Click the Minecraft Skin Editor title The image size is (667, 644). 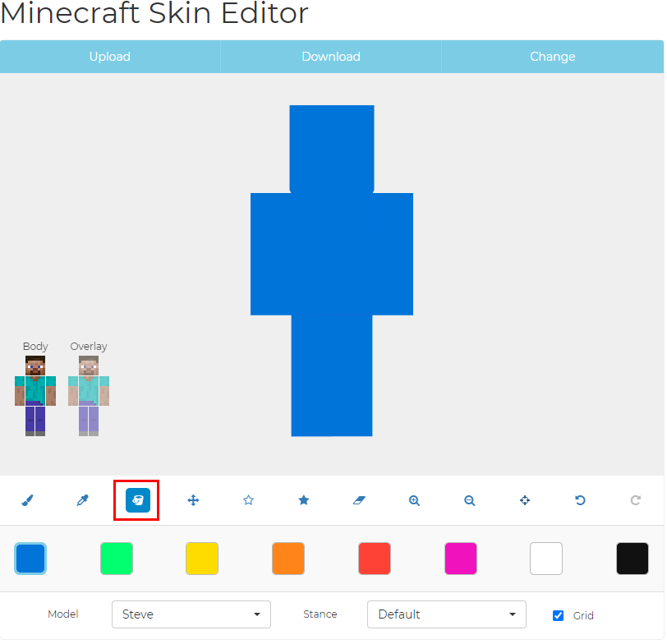click(154, 13)
